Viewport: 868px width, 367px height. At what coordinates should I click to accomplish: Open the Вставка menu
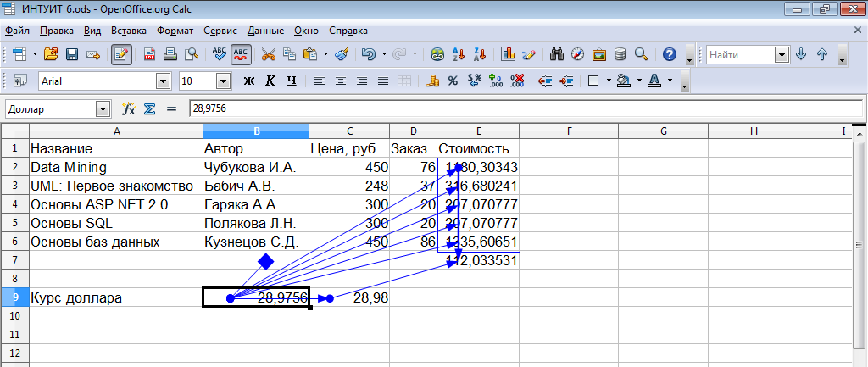(129, 31)
